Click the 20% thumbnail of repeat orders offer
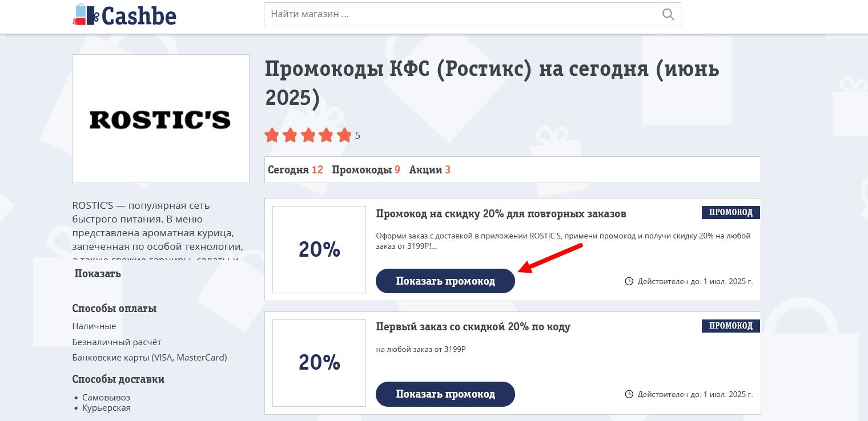This screenshot has height=421, width=868. click(x=319, y=249)
